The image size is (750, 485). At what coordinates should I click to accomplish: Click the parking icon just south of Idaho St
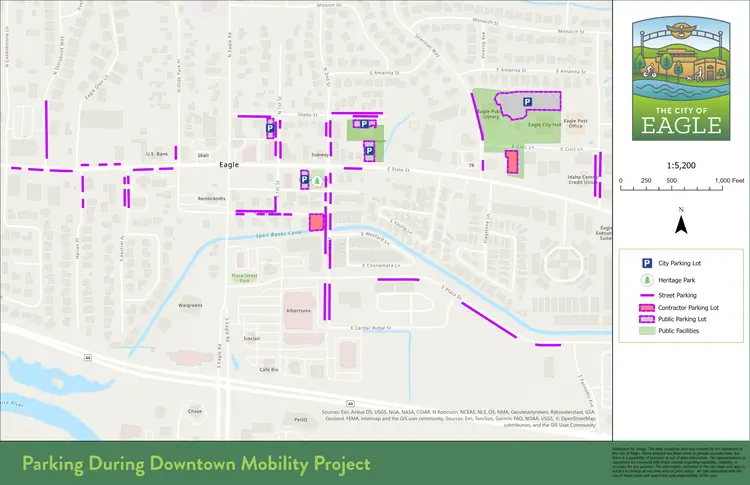click(x=271, y=128)
